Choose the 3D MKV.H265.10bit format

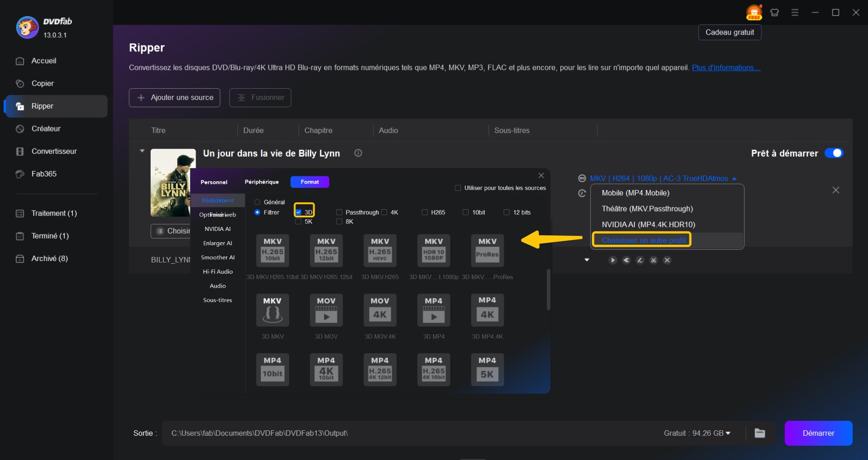pos(273,251)
